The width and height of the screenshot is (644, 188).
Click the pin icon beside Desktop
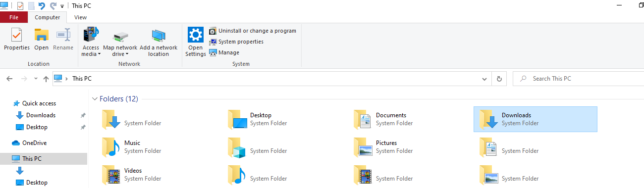83,127
